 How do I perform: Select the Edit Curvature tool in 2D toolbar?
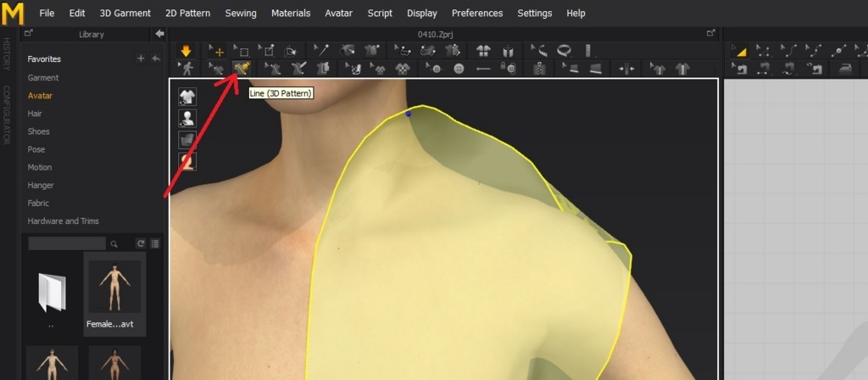point(789,51)
